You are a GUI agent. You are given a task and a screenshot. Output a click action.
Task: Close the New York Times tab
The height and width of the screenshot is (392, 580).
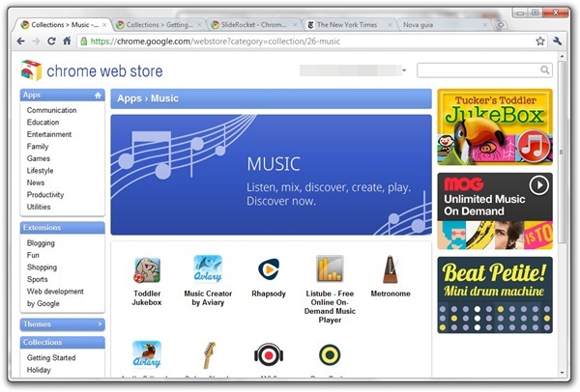click(390, 25)
